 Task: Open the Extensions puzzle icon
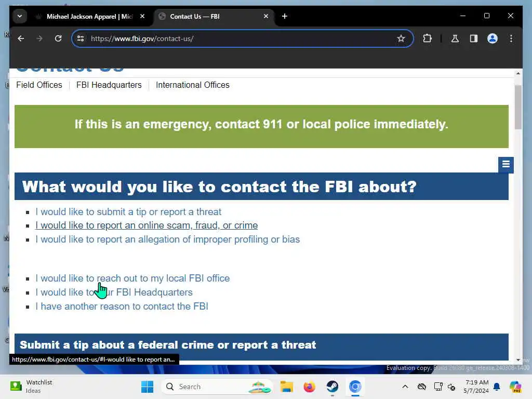427,38
